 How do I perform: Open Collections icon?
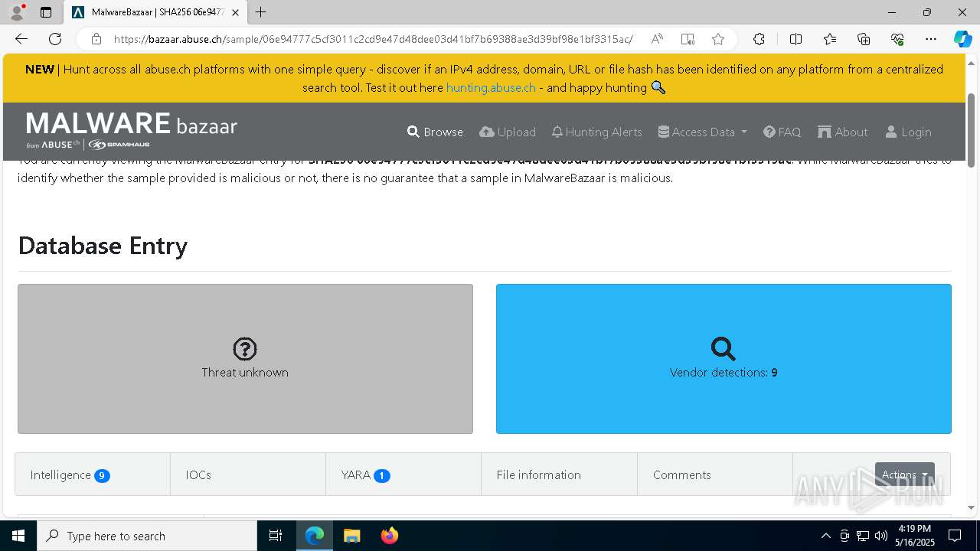point(864,39)
